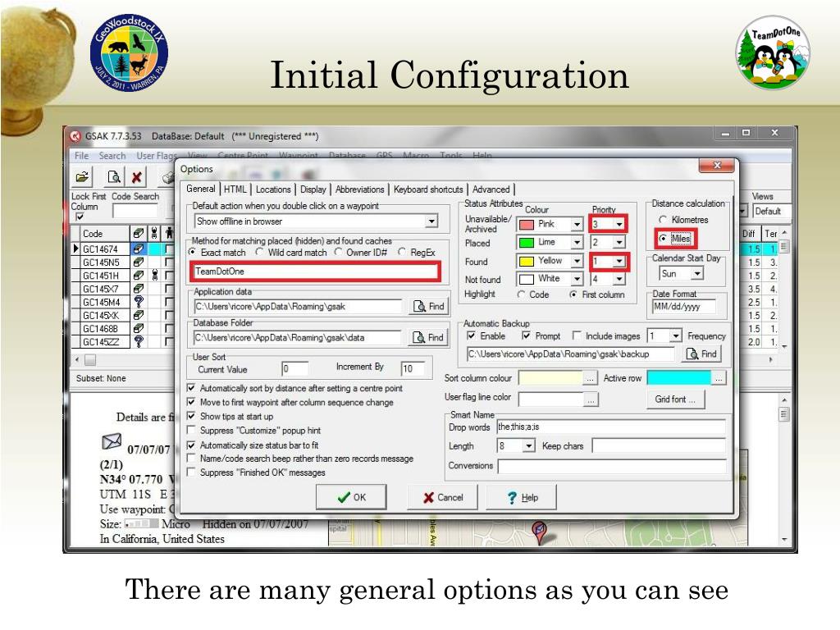
Task: Click User flag line color swatch
Action: [550, 399]
